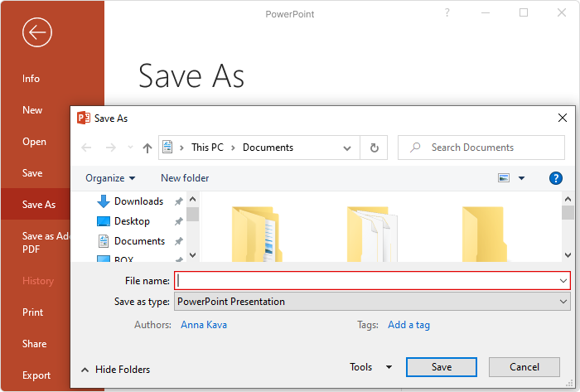The height and width of the screenshot is (392, 580).
Task: Create a New folder
Action: 185,178
